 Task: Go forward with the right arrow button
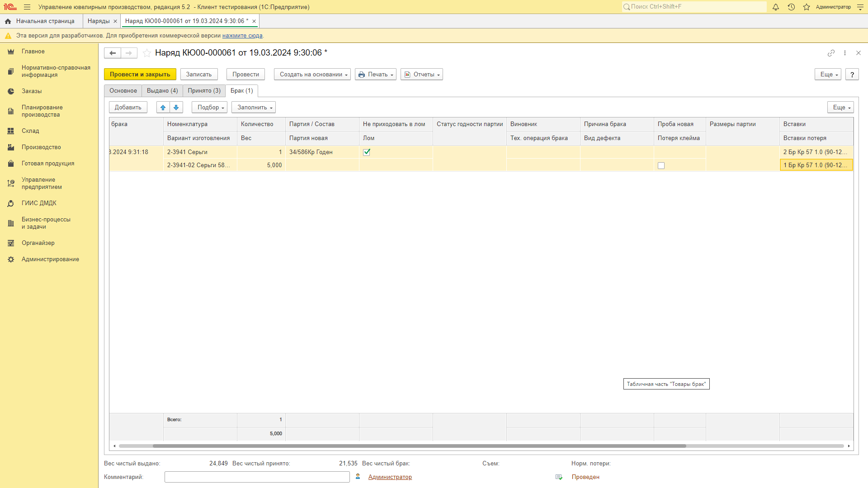pos(129,53)
